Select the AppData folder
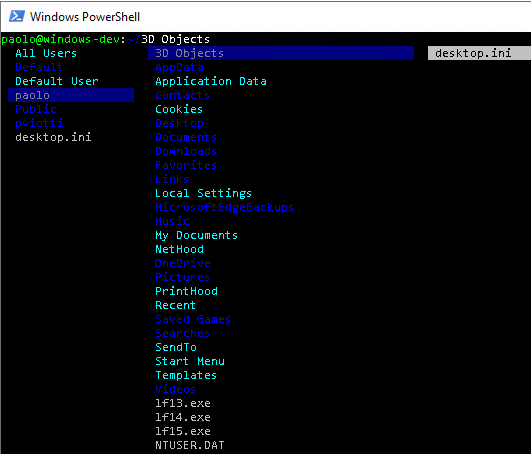 pos(179,67)
